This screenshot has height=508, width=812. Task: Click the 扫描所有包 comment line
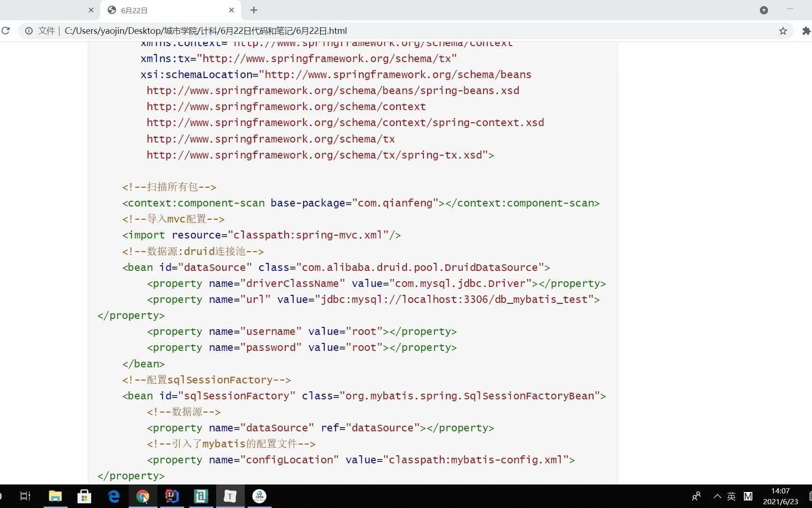coord(169,187)
